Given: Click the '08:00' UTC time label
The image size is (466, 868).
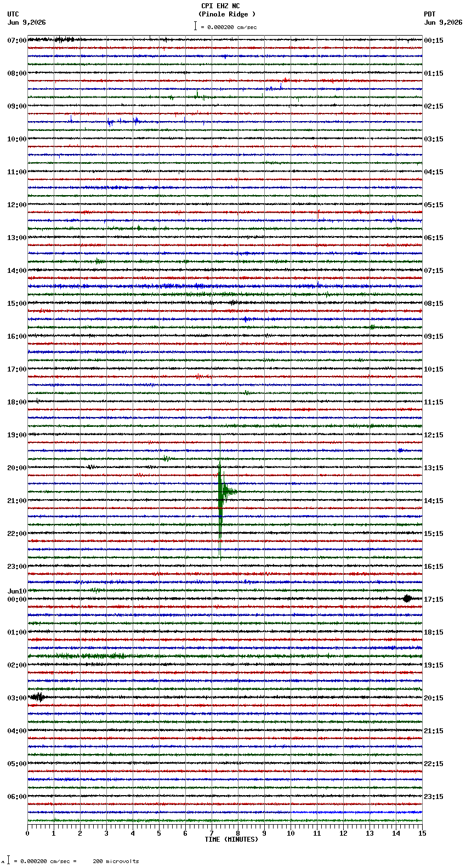Looking at the screenshot, I should [x=17, y=73].
